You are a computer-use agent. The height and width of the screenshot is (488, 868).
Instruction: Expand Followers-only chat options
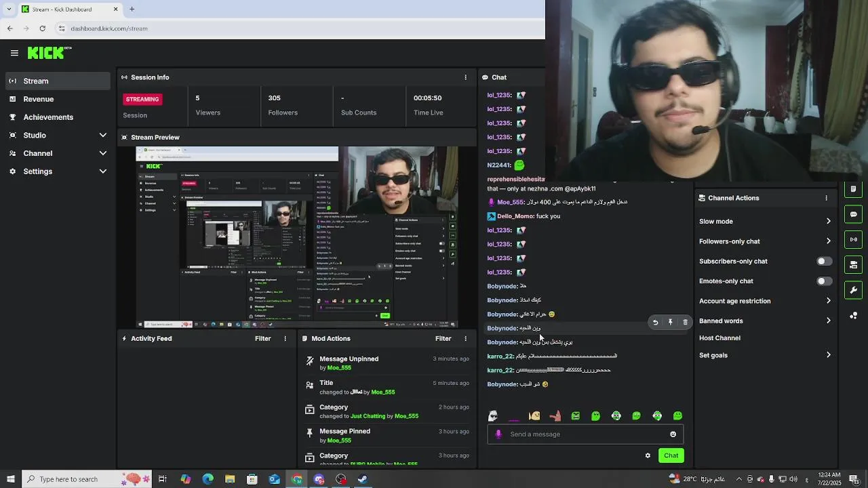[828, 241]
